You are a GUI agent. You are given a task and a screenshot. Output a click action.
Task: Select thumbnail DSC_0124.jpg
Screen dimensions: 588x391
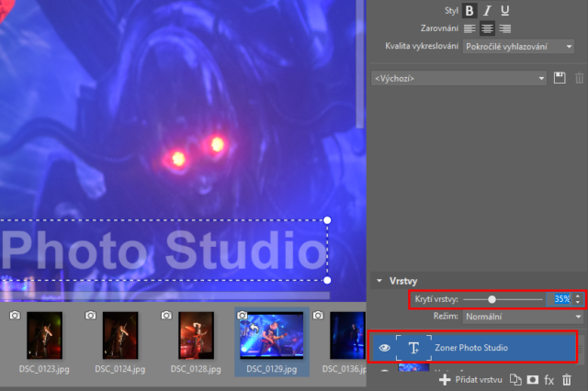tap(120, 336)
